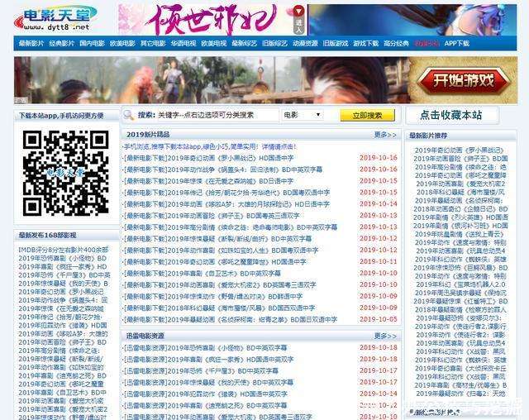
Task: Click the 点击收藏本站 bookmark button
Action: pyautogui.click(x=451, y=116)
